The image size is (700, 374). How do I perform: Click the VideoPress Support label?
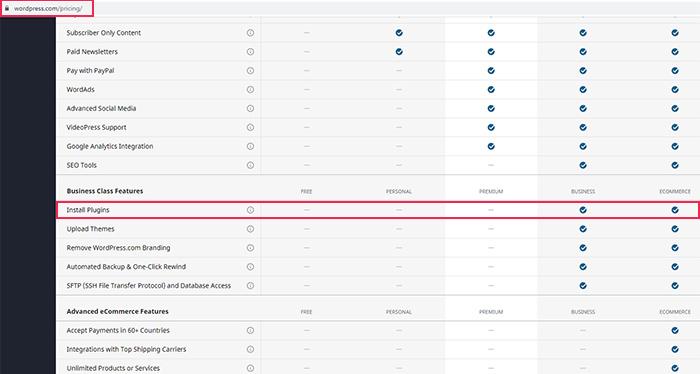click(x=96, y=127)
